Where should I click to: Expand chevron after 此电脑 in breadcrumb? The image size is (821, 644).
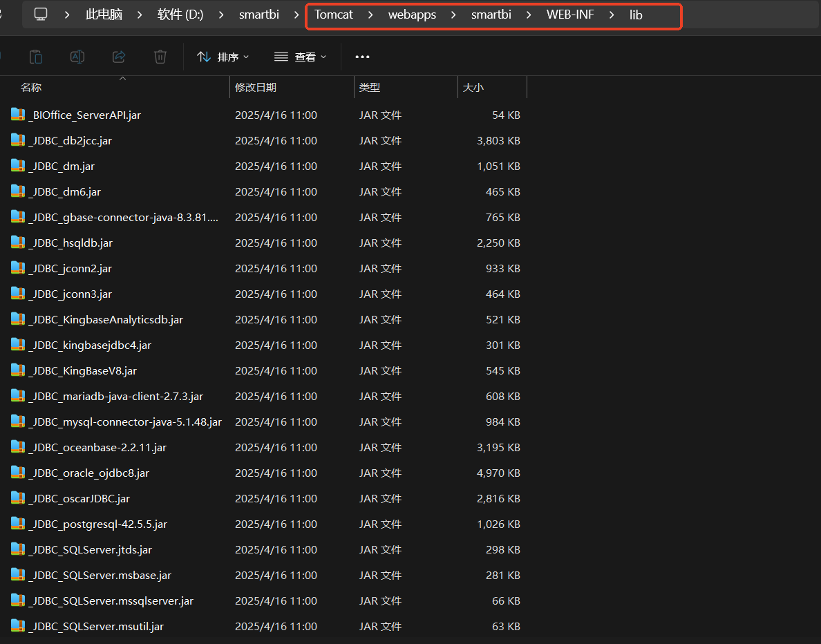click(x=140, y=15)
